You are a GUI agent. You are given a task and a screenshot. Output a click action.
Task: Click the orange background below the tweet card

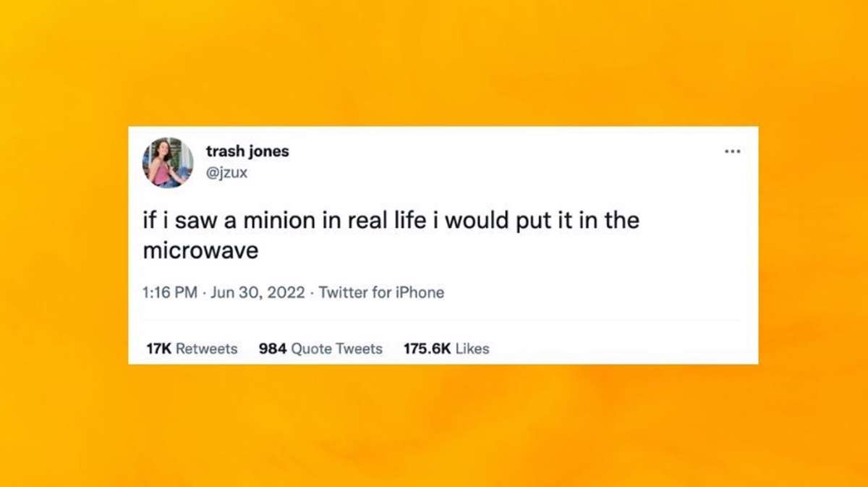(434, 427)
